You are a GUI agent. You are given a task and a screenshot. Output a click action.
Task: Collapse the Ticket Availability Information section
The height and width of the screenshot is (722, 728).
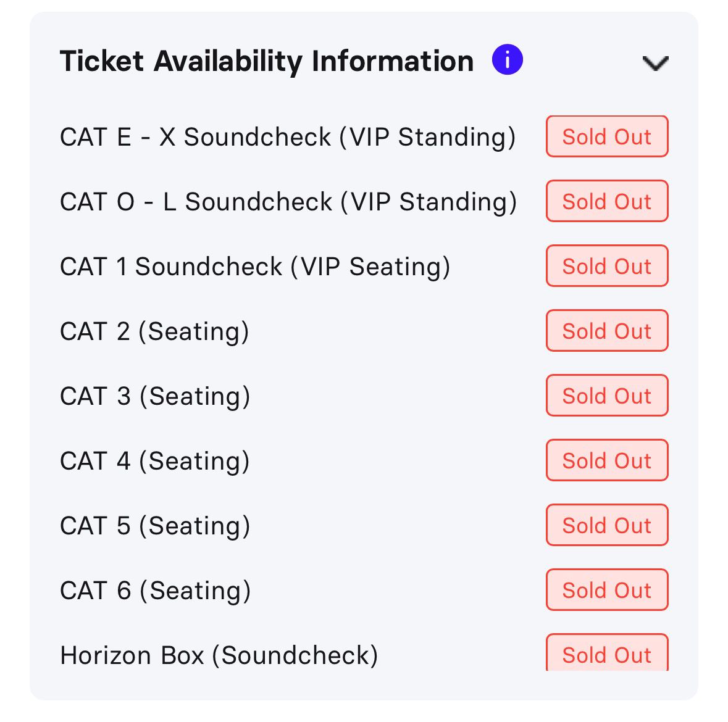click(655, 63)
